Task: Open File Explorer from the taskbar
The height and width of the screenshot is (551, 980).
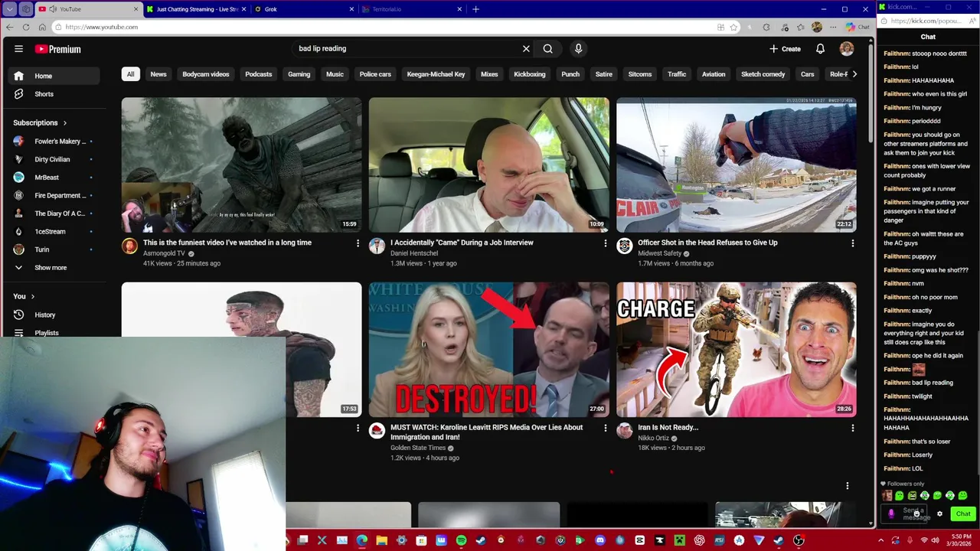Action: [x=381, y=540]
